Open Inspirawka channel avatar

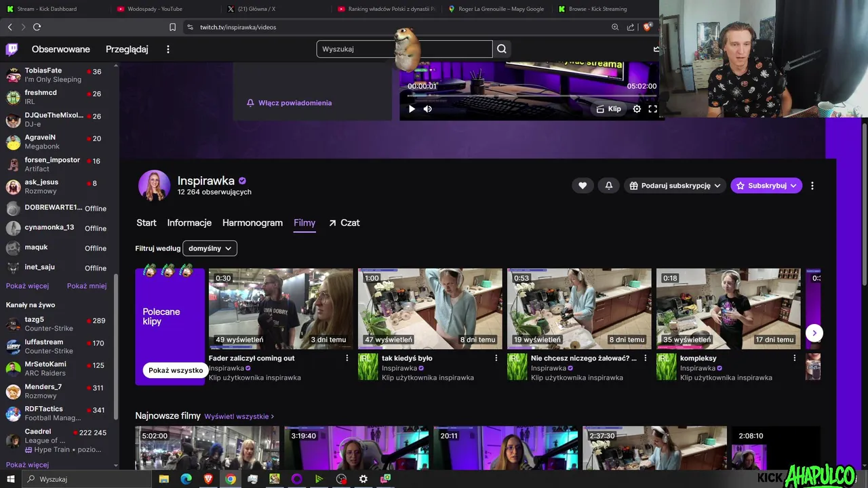click(x=155, y=186)
